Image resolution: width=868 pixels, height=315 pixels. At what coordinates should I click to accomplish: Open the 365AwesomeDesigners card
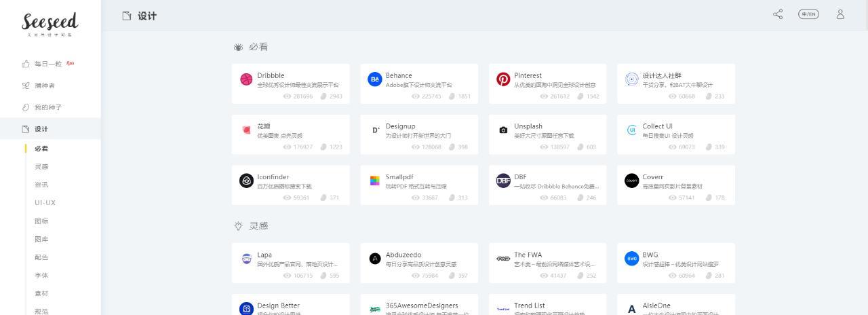pyautogui.click(x=418, y=304)
